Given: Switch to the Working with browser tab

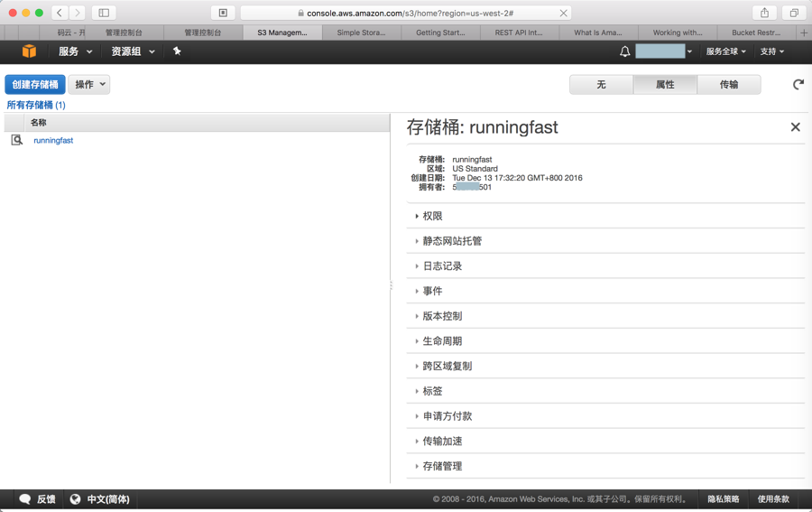Looking at the screenshot, I should (678, 33).
